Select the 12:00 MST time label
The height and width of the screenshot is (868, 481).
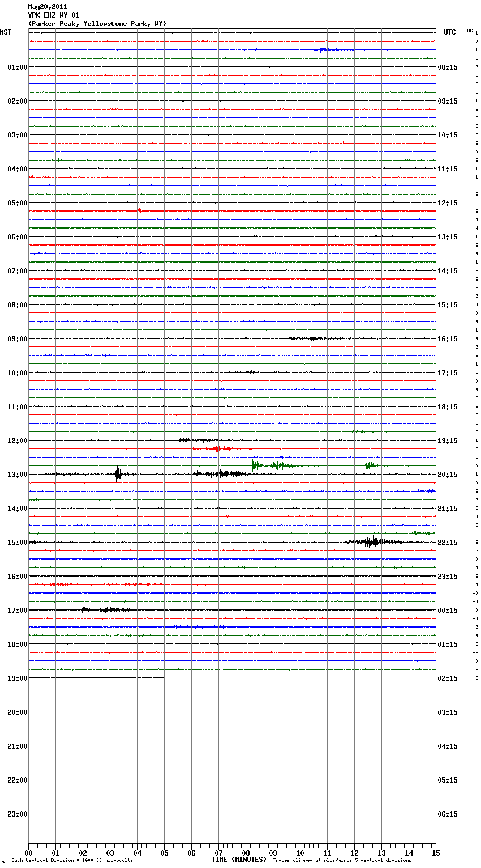17,441
